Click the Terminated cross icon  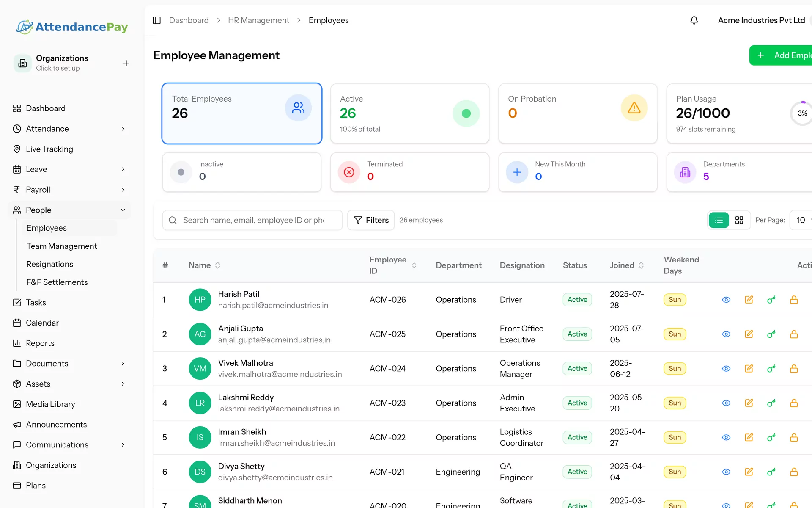click(349, 172)
